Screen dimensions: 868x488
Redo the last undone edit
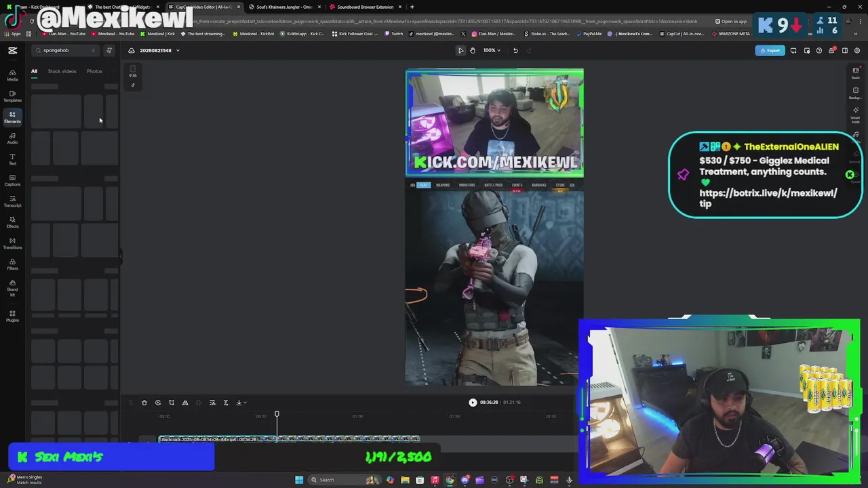[529, 50]
